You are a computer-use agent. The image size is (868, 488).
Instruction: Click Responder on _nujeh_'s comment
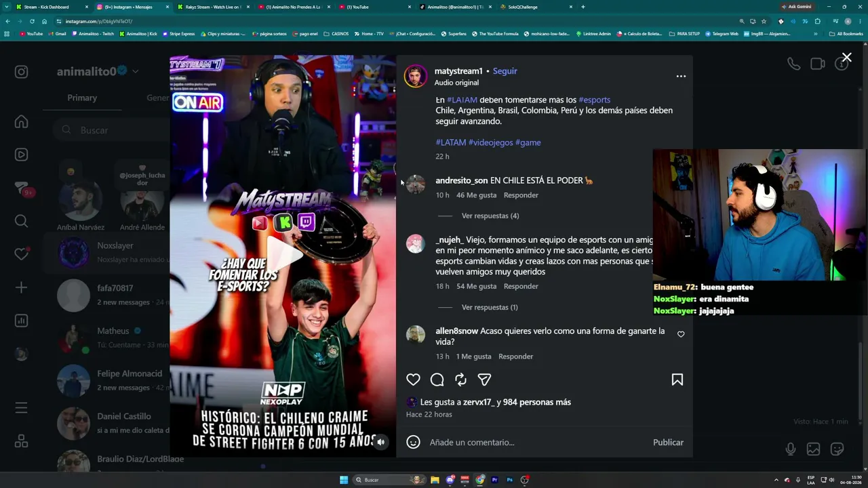pos(521,286)
